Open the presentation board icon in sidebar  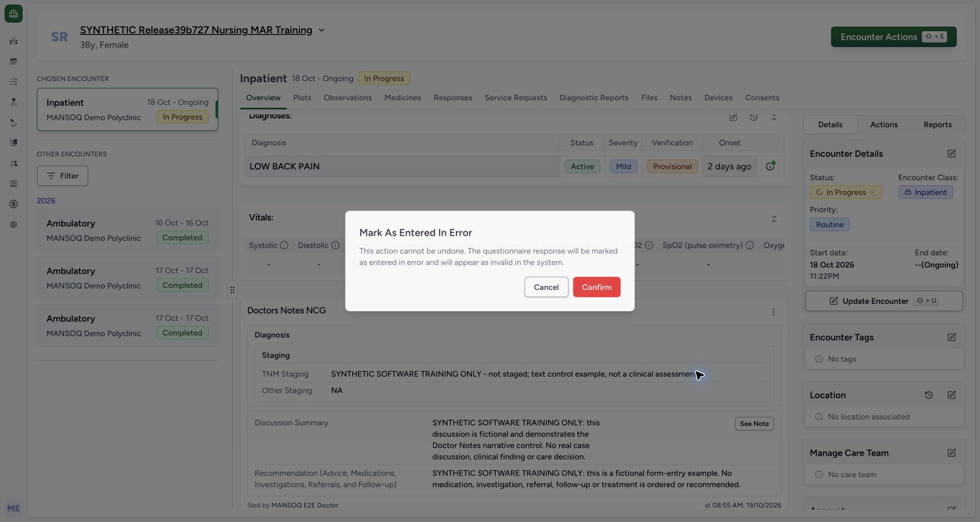[x=14, y=184]
